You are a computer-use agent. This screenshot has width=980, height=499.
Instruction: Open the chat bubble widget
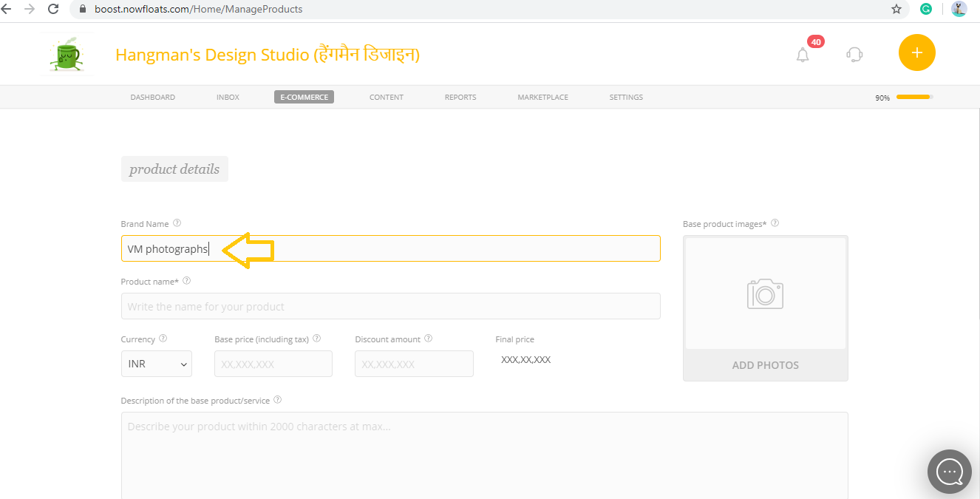(950, 471)
